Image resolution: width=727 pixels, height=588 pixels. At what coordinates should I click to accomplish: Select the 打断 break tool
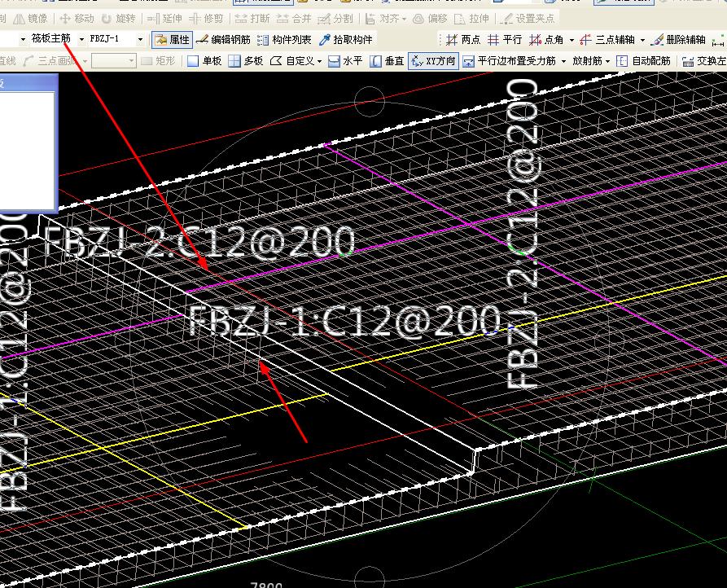point(252,19)
